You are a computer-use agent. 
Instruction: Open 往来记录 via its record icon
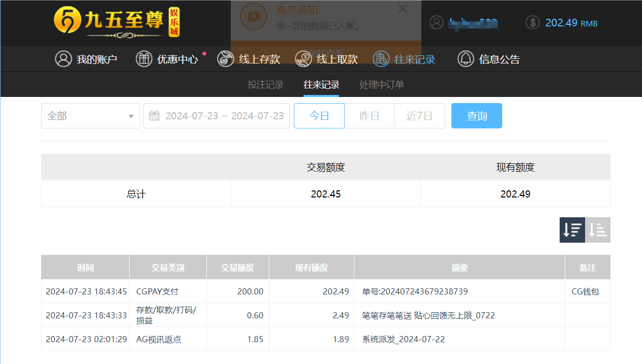tap(381, 59)
